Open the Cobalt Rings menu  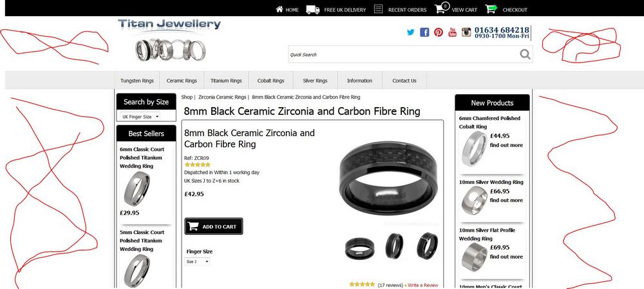[270, 81]
